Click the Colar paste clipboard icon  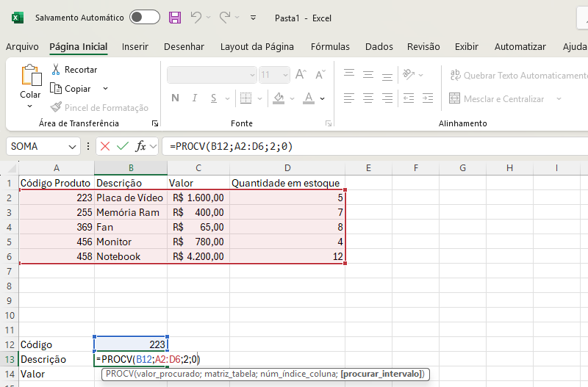click(x=31, y=76)
